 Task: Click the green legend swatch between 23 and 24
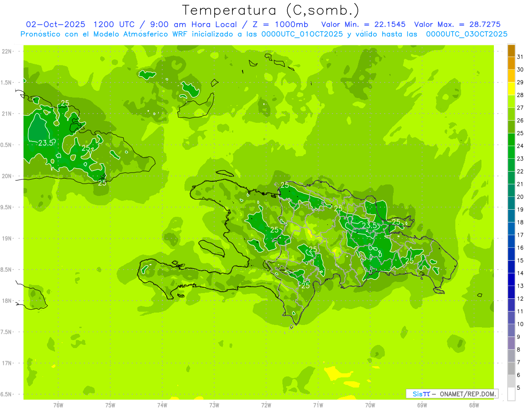(x=511, y=152)
